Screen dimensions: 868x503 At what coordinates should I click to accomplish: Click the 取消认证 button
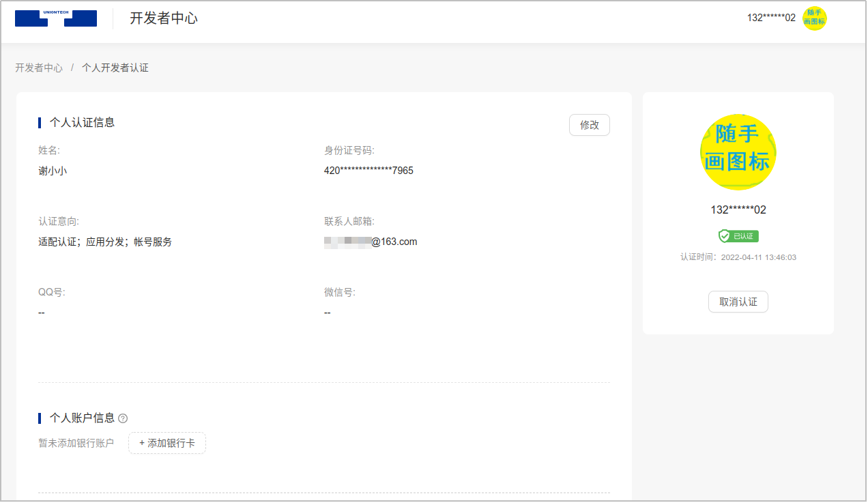[x=738, y=302]
